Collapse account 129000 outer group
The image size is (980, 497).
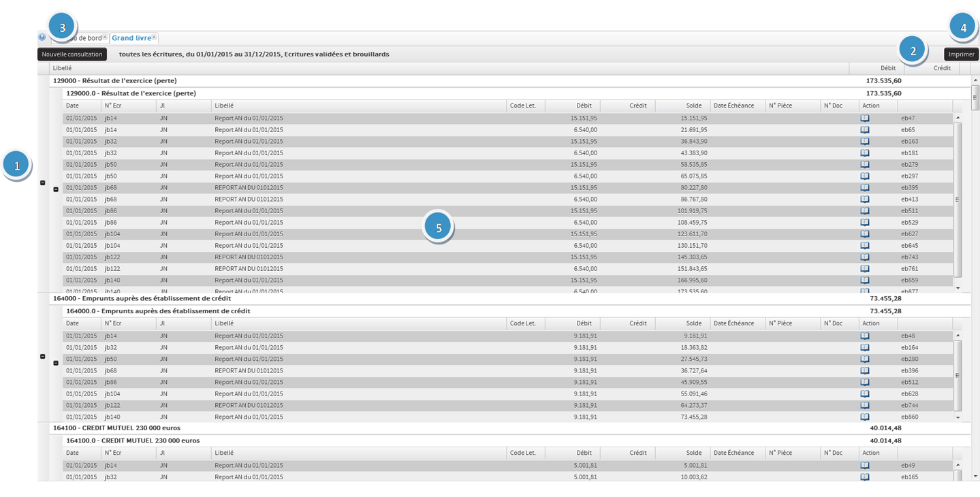click(x=44, y=183)
